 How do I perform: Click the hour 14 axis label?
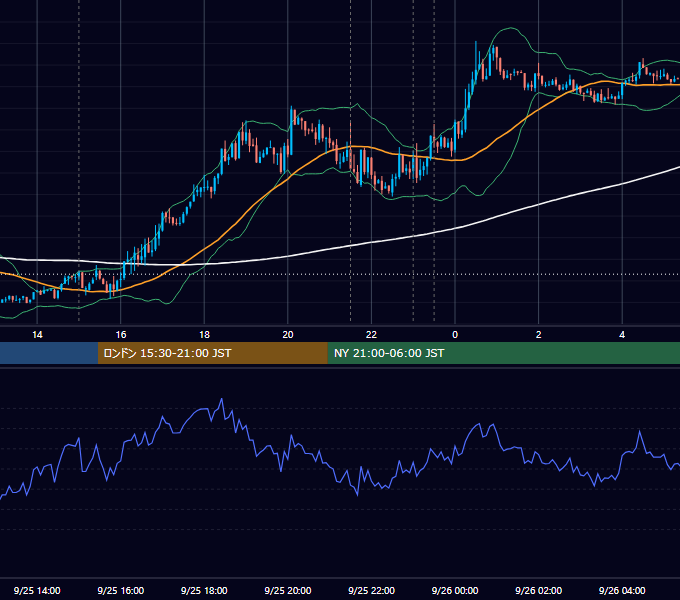(37, 335)
